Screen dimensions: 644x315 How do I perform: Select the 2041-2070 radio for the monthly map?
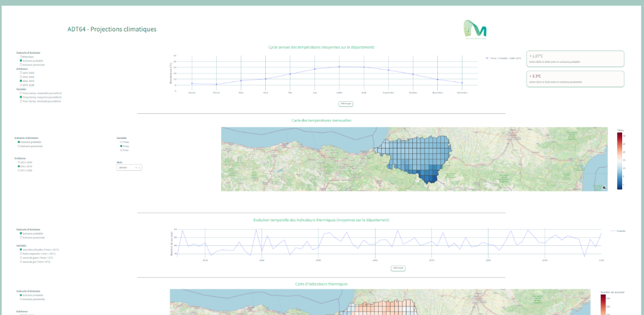[19, 167]
